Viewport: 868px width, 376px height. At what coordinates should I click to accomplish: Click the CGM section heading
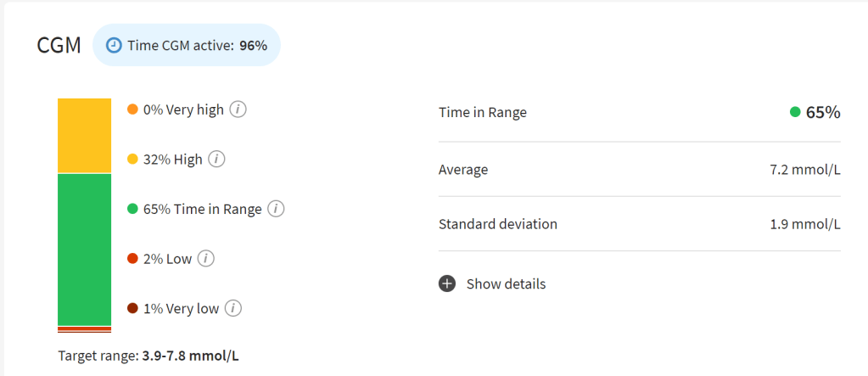point(59,46)
